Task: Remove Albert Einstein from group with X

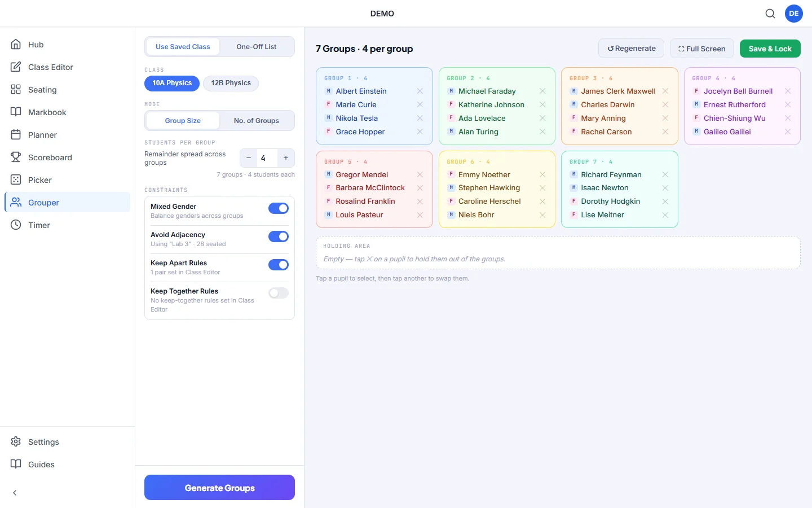Action: [x=420, y=91]
